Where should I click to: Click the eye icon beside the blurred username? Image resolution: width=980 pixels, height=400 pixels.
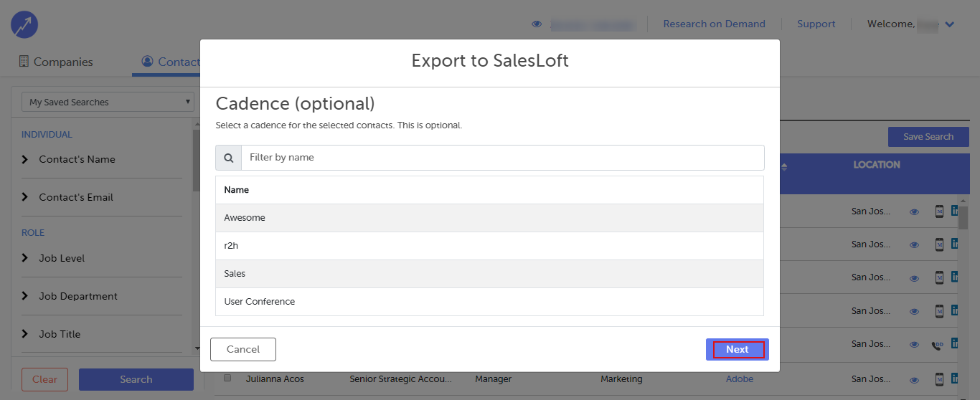[537, 24]
